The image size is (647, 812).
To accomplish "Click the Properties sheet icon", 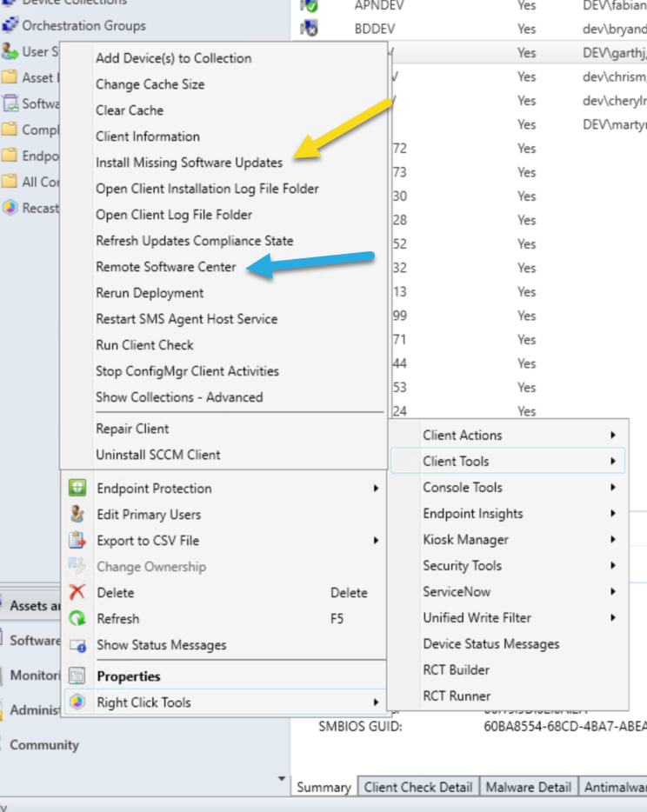I will (x=77, y=676).
